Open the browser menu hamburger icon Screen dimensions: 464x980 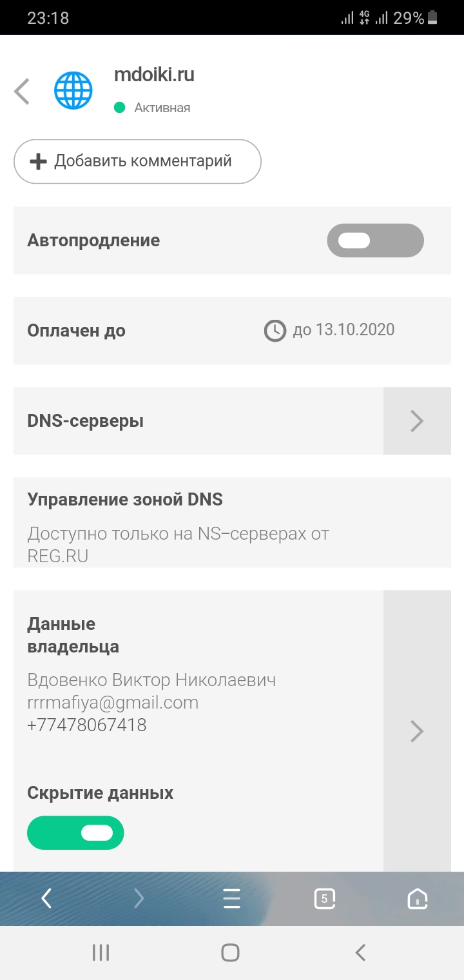coord(231,898)
